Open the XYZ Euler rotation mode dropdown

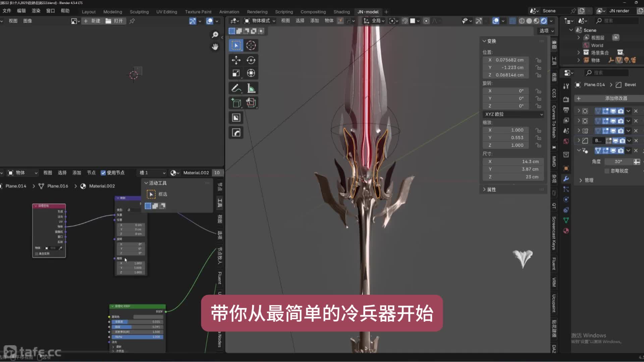click(x=513, y=114)
